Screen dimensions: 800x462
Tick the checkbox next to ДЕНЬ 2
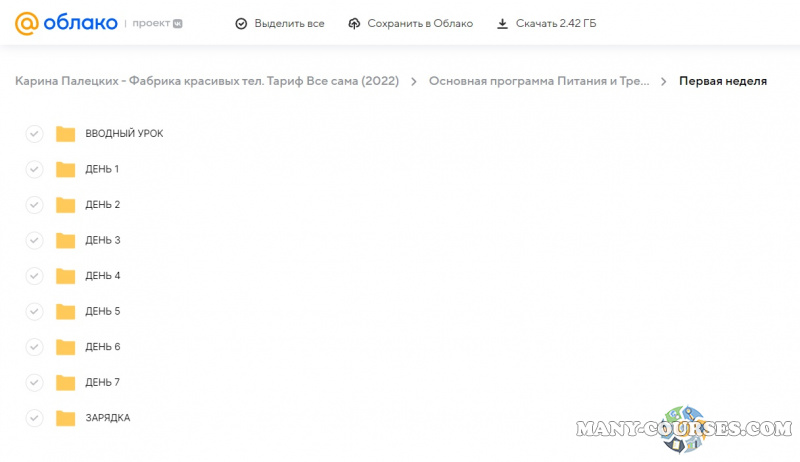tap(34, 205)
